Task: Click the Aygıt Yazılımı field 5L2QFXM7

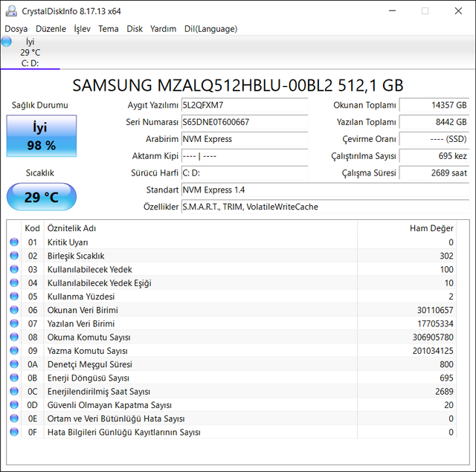Action: coord(245,106)
